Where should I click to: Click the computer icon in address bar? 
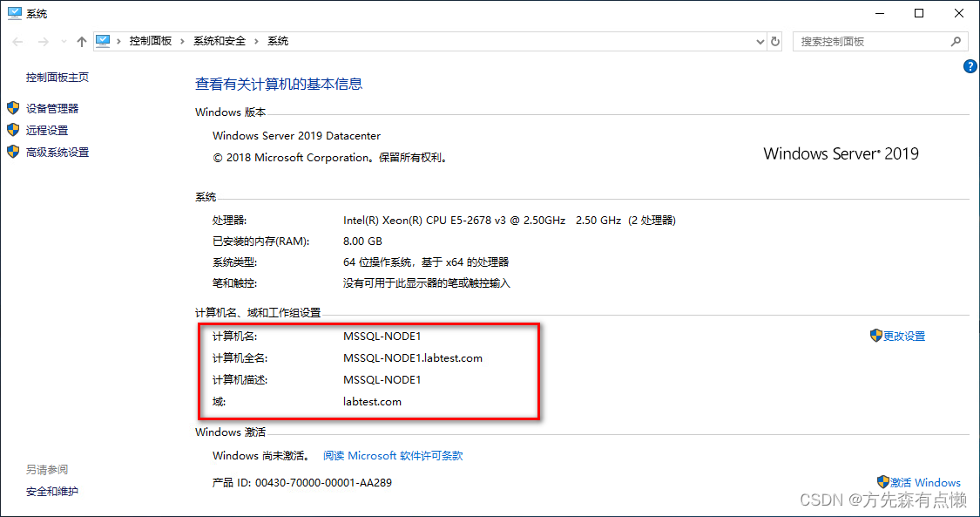pos(103,41)
